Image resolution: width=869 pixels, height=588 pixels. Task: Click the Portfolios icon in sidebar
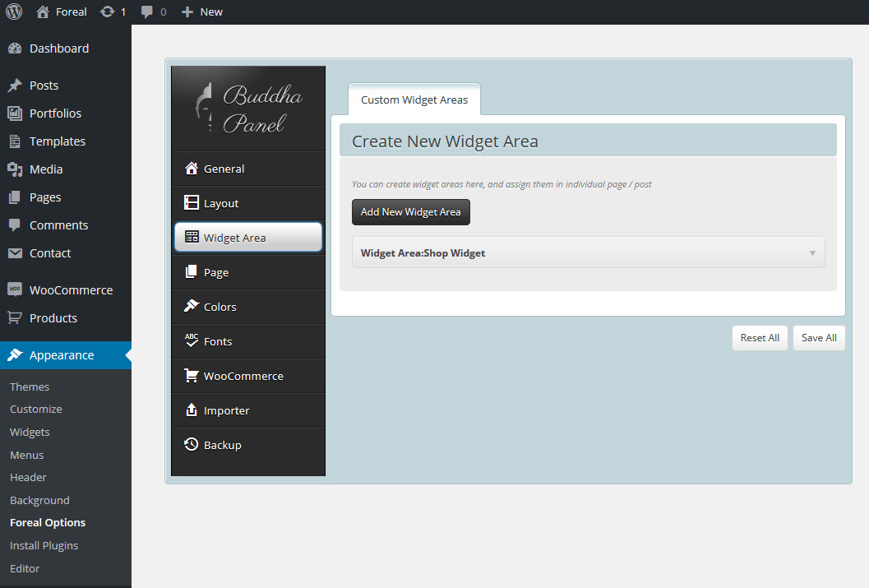[15, 113]
